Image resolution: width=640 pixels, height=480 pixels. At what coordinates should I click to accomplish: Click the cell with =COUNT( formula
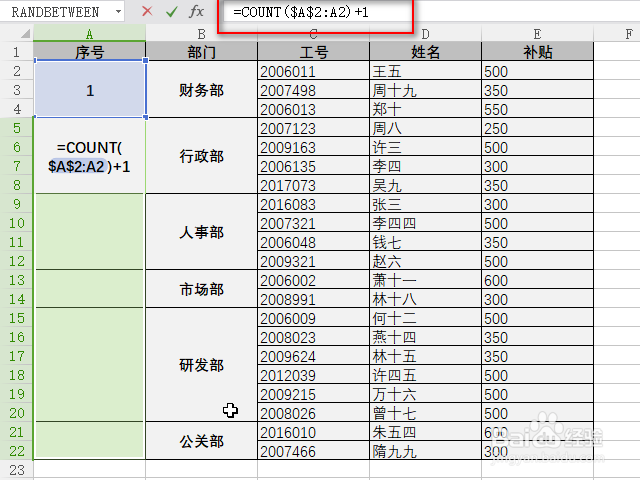point(89,156)
